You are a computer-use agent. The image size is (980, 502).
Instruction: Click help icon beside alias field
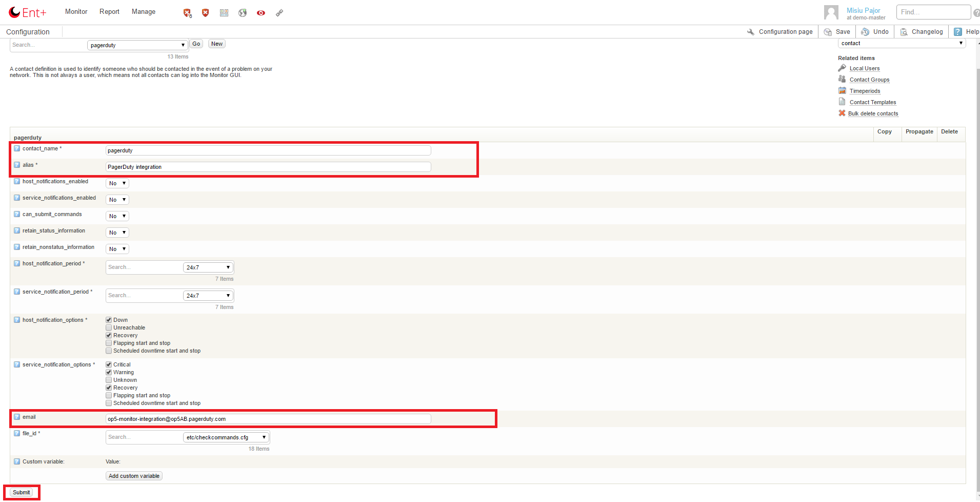[x=17, y=165]
